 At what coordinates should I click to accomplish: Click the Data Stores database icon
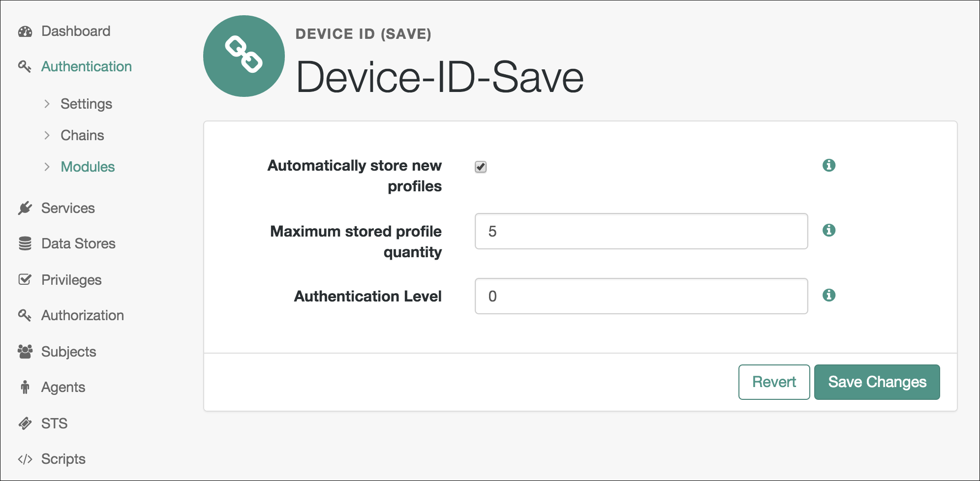[25, 243]
